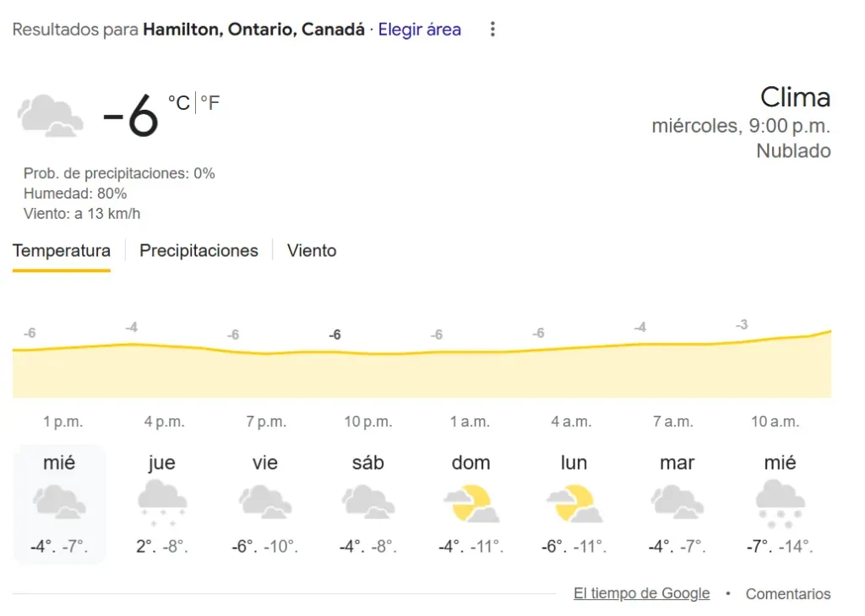Open the three-dot more options menu
The width and height of the screenshot is (865, 616).
coord(492,30)
